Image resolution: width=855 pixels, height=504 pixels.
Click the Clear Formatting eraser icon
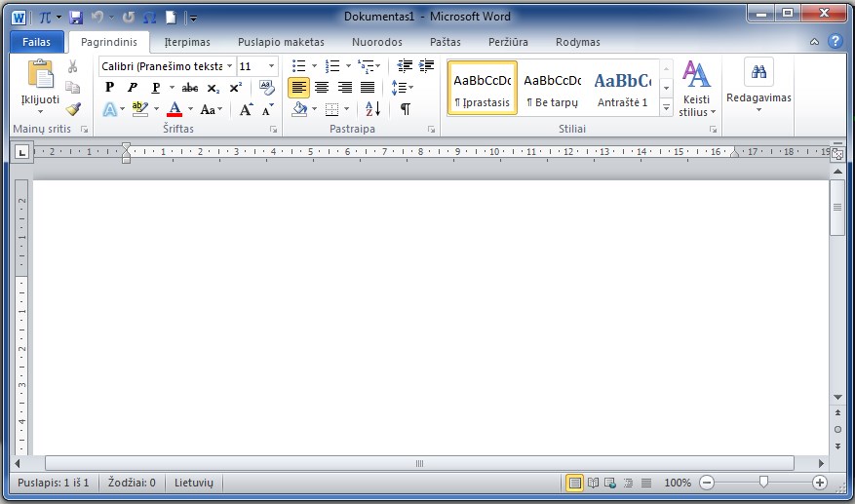tap(267, 88)
